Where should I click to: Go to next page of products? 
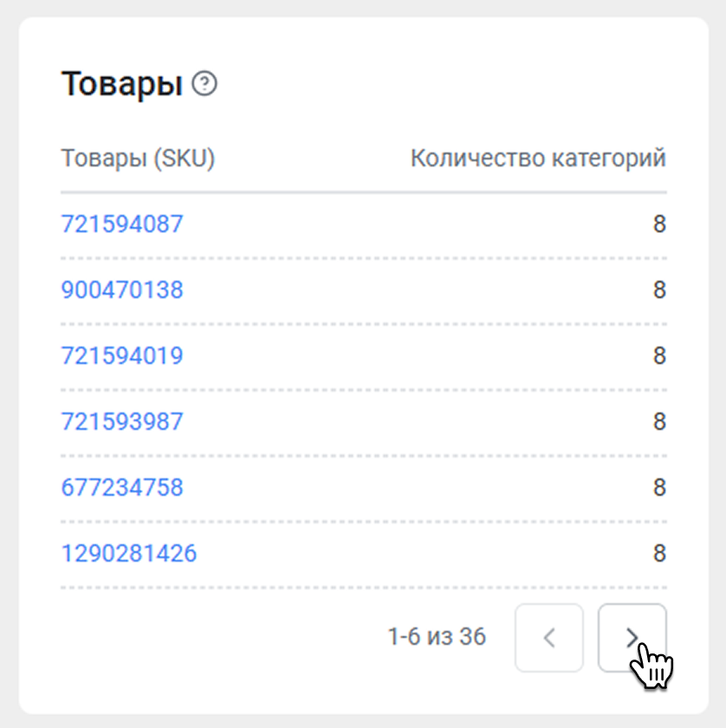(632, 638)
